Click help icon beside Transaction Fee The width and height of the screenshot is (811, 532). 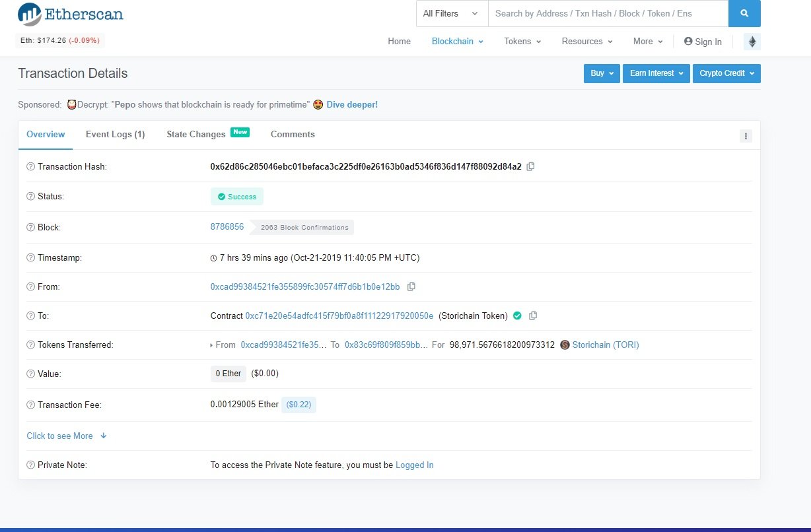coord(30,405)
